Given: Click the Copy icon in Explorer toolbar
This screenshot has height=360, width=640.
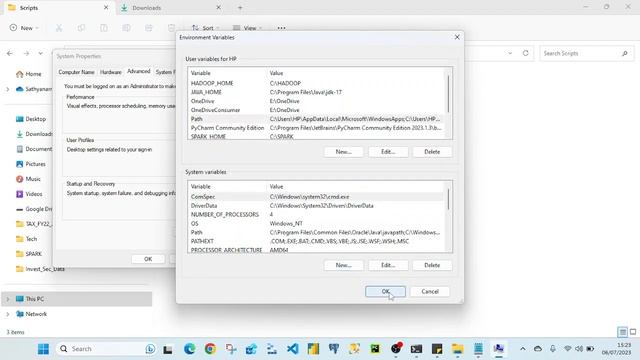Looking at the screenshot, I should (81, 28).
